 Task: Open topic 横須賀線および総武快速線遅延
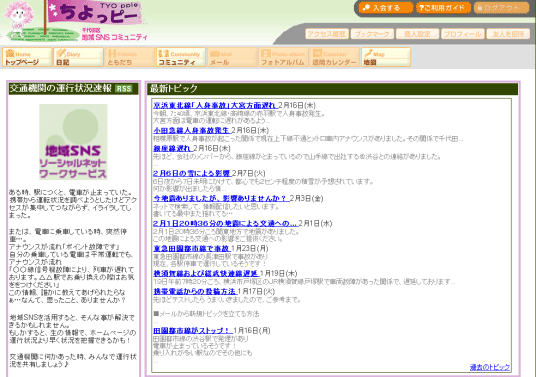(x=206, y=273)
